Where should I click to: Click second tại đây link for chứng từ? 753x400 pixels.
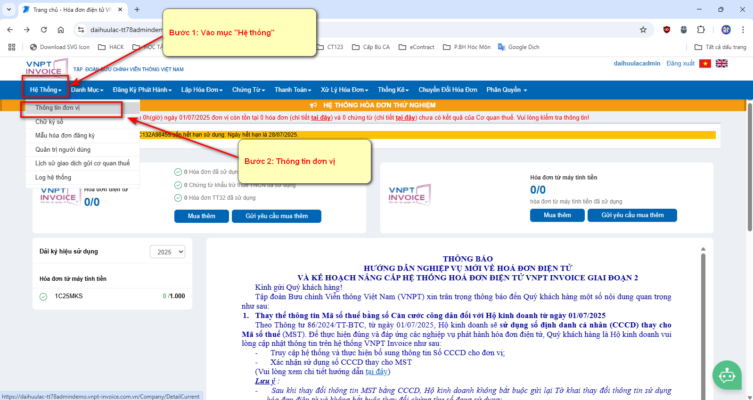(x=405, y=118)
